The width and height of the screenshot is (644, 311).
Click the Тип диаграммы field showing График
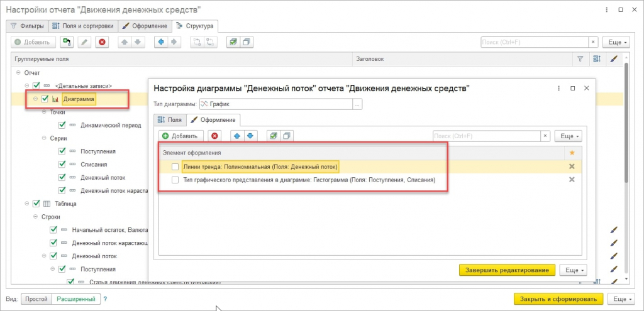pyautogui.click(x=276, y=104)
